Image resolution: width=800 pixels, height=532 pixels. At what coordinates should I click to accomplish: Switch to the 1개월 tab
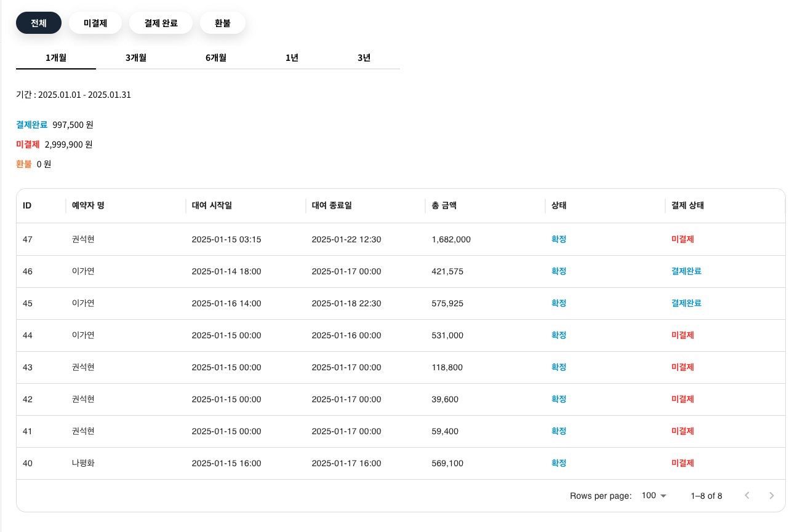tap(56, 58)
